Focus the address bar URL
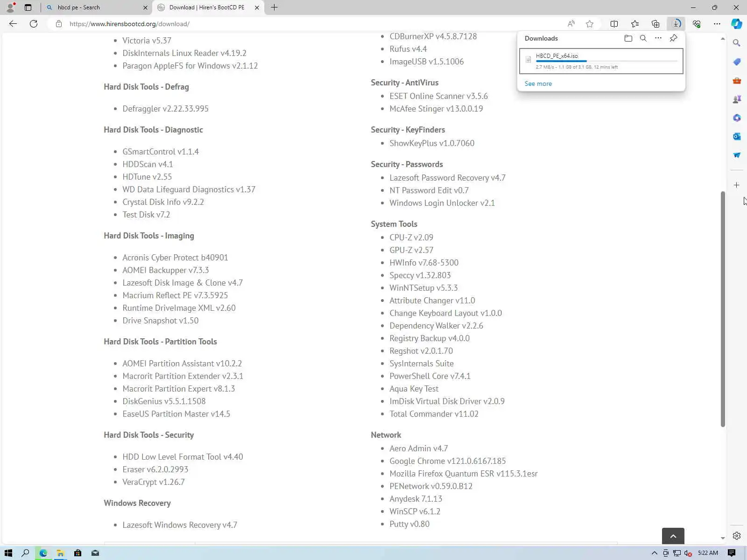 pos(129,24)
